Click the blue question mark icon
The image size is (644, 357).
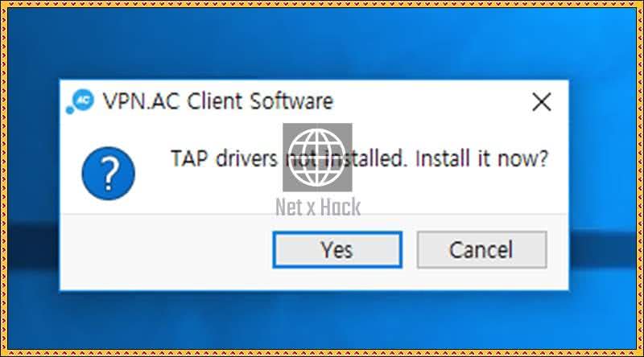[109, 173]
